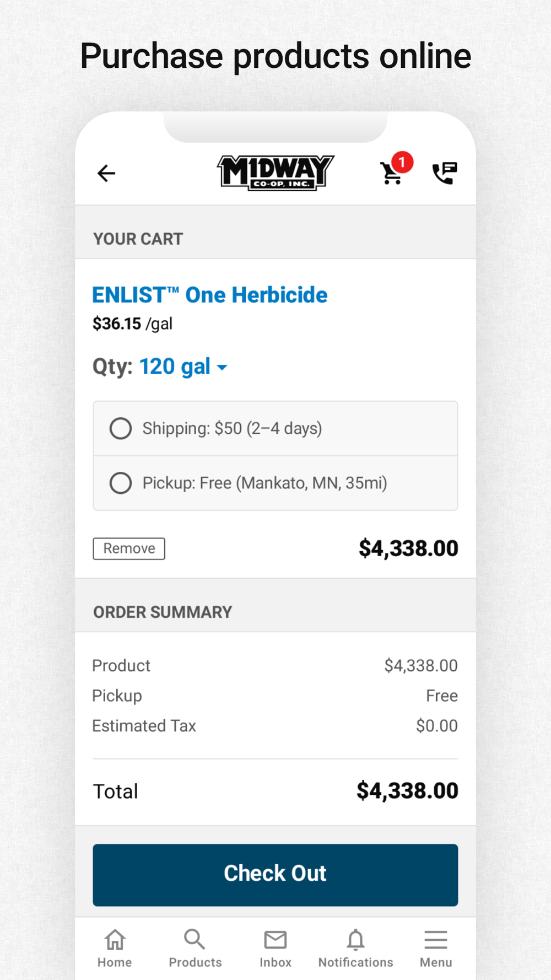Viewport: 551px width, 980px height.
Task: Tap the back arrow icon
Action: pyautogui.click(x=106, y=174)
